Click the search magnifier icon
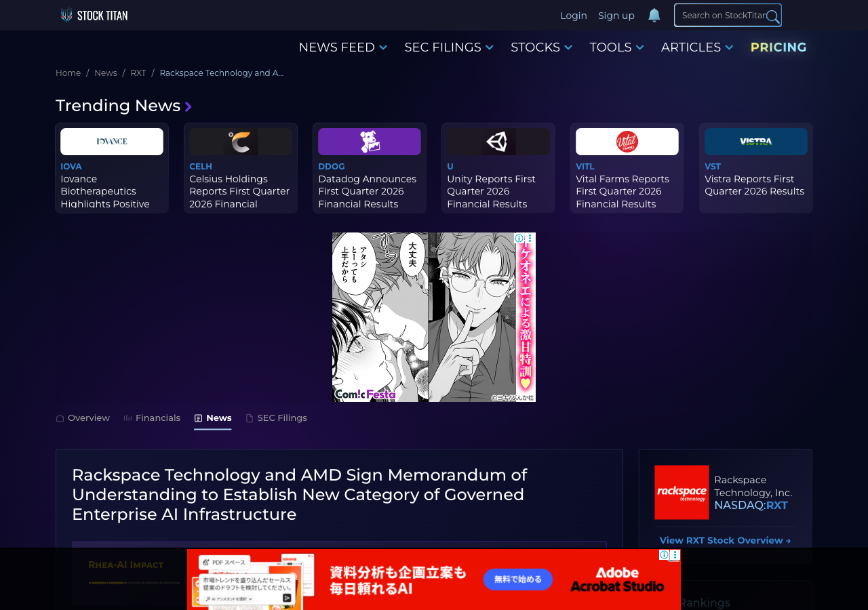Viewport: 868px width, 610px height. tap(772, 16)
